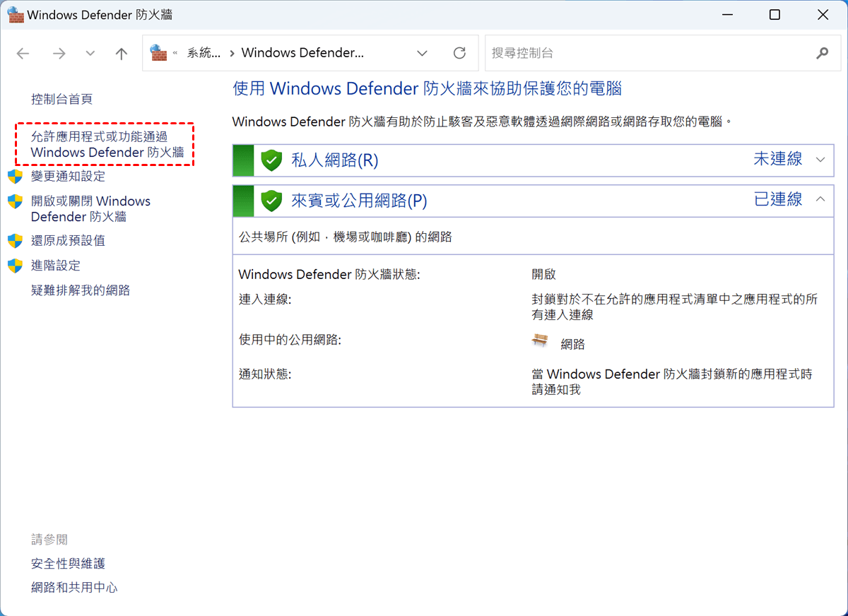Click the Forward navigation arrow

(59, 54)
